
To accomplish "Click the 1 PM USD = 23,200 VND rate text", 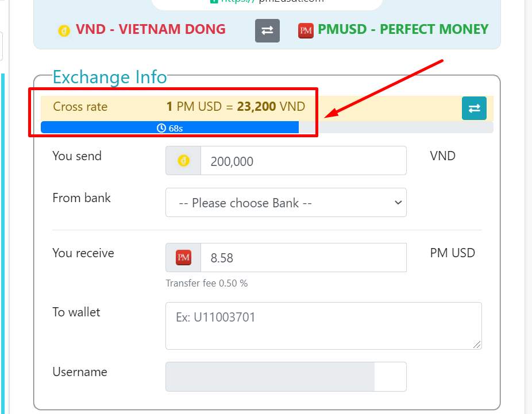I will pyautogui.click(x=236, y=107).
